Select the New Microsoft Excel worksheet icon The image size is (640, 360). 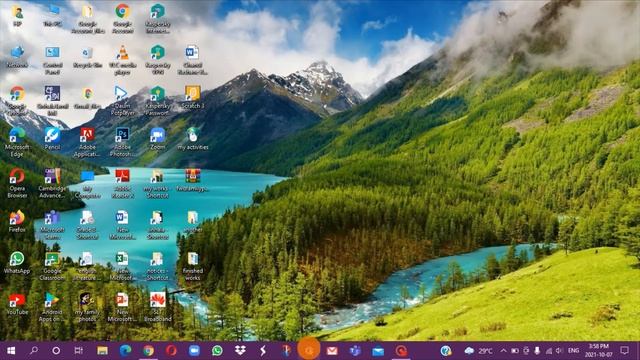(x=122, y=266)
